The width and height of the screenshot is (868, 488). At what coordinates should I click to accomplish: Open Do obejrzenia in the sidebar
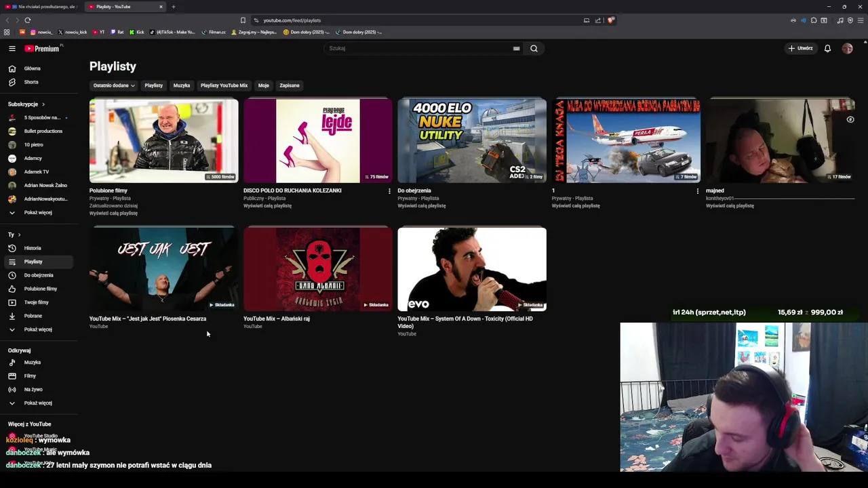point(38,275)
